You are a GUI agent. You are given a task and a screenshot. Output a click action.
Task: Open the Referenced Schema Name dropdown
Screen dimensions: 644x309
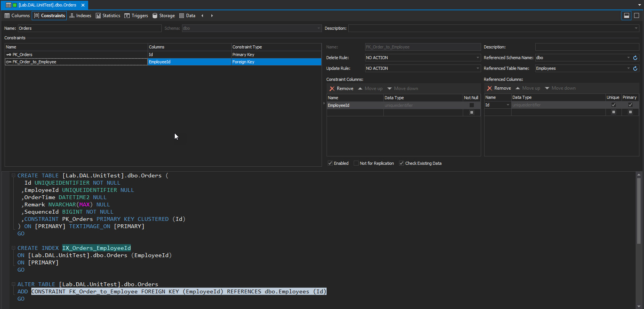[x=628, y=58]
